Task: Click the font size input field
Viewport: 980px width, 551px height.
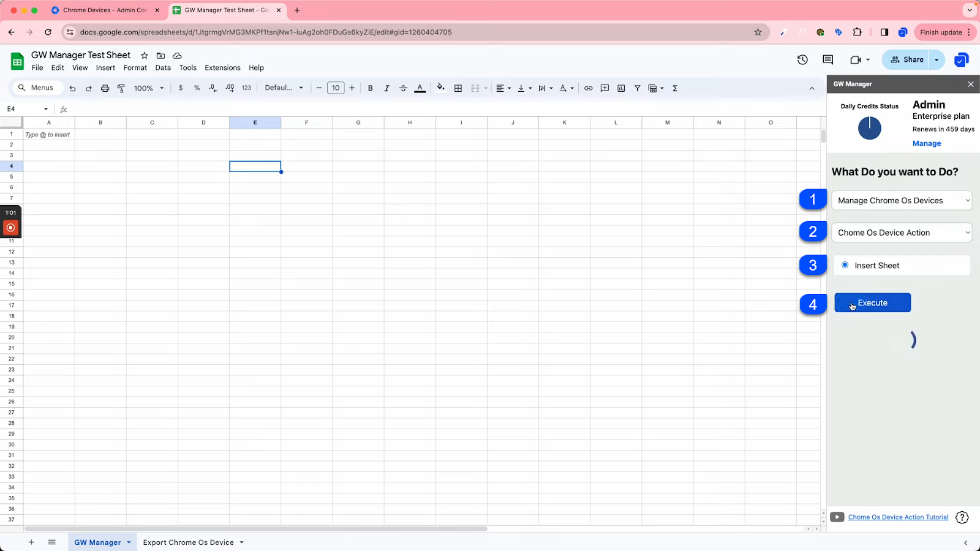Action: click(336, 88)
